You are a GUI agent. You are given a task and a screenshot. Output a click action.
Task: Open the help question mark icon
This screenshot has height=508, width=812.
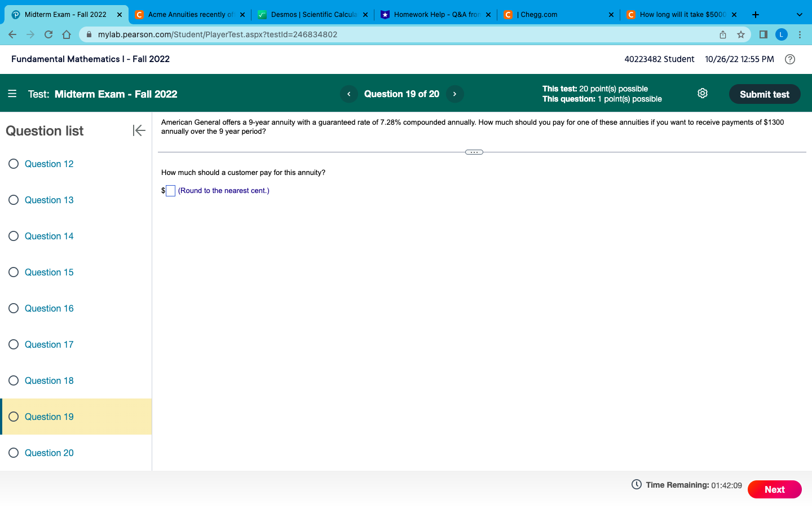(789, 59)
